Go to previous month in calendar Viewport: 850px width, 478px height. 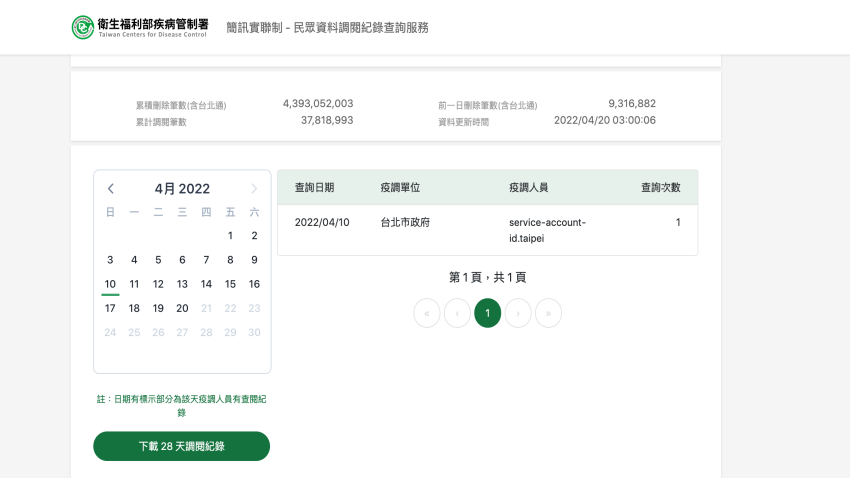[111, 189]
